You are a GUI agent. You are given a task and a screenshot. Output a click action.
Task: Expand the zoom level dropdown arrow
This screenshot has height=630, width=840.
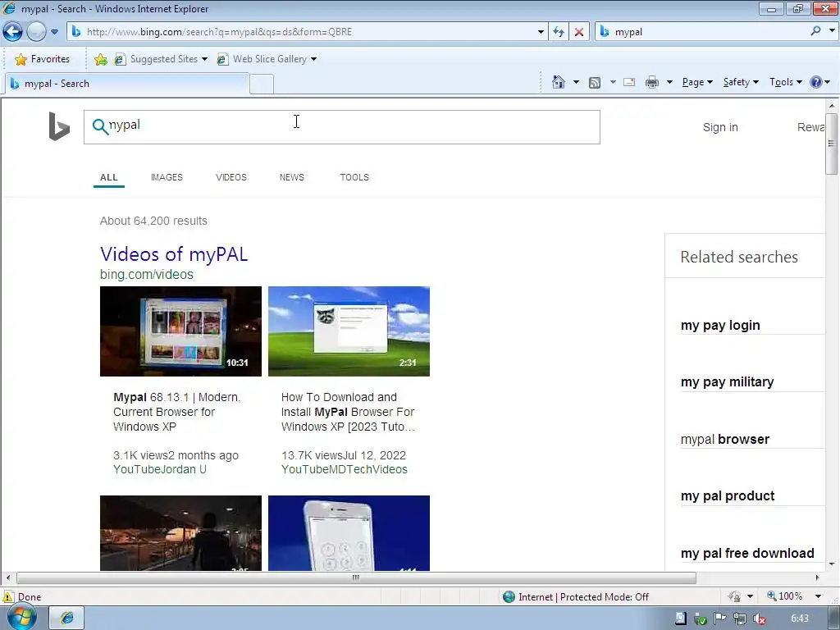[x=818, y=596]
